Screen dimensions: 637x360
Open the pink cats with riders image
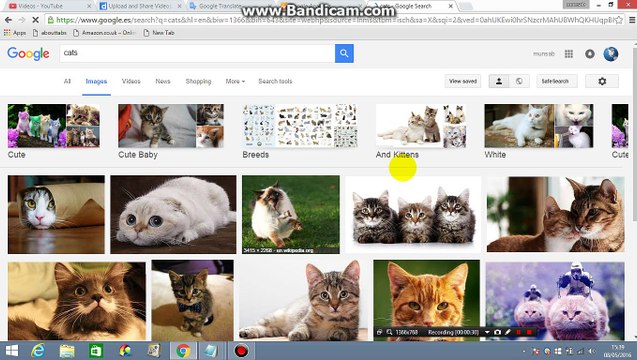coord(555,300)
